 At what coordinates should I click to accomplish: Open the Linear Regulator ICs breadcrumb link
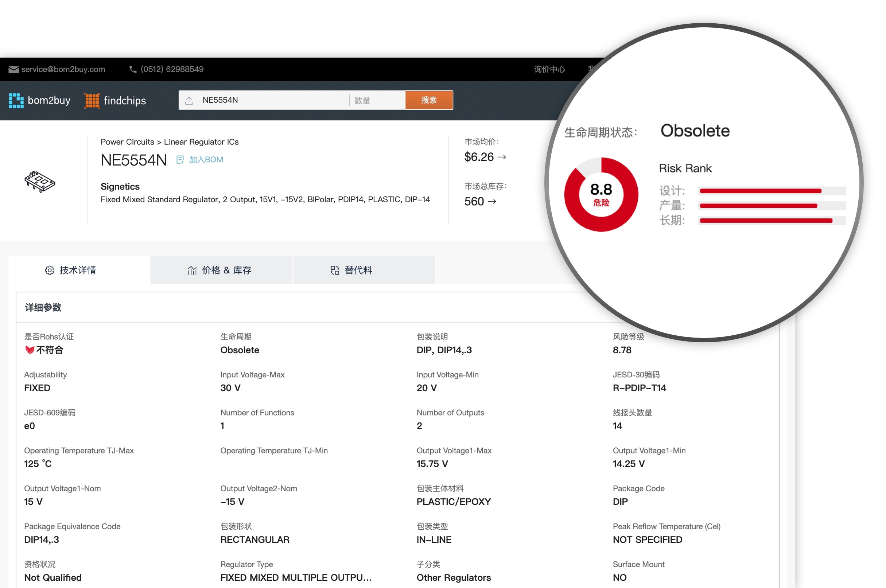pyautogui.click(x=201, y=142)
